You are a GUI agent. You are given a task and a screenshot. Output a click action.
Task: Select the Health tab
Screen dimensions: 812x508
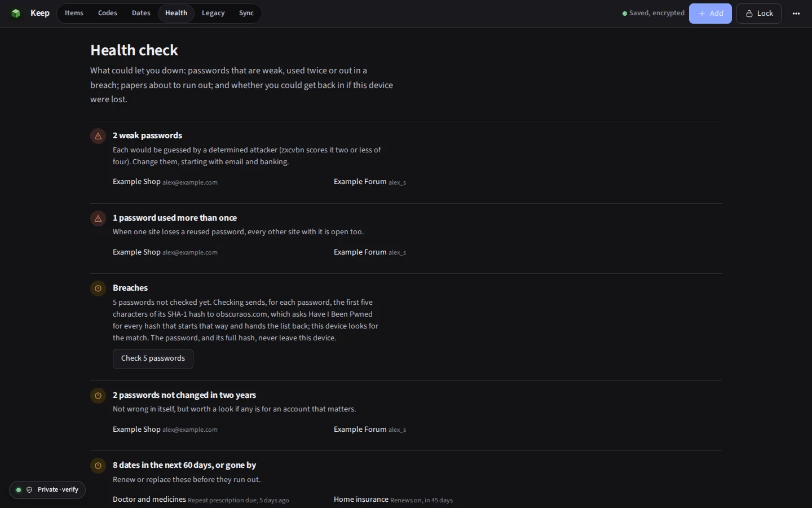coord(176,13)
